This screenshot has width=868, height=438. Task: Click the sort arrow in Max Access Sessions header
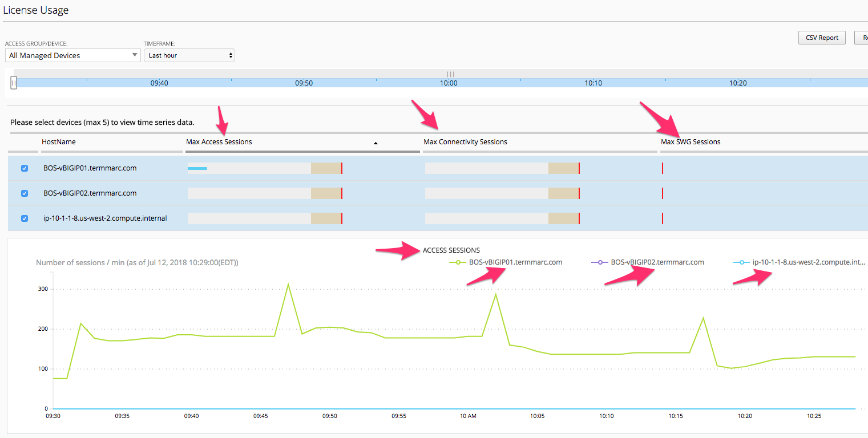tap(376, 143)
